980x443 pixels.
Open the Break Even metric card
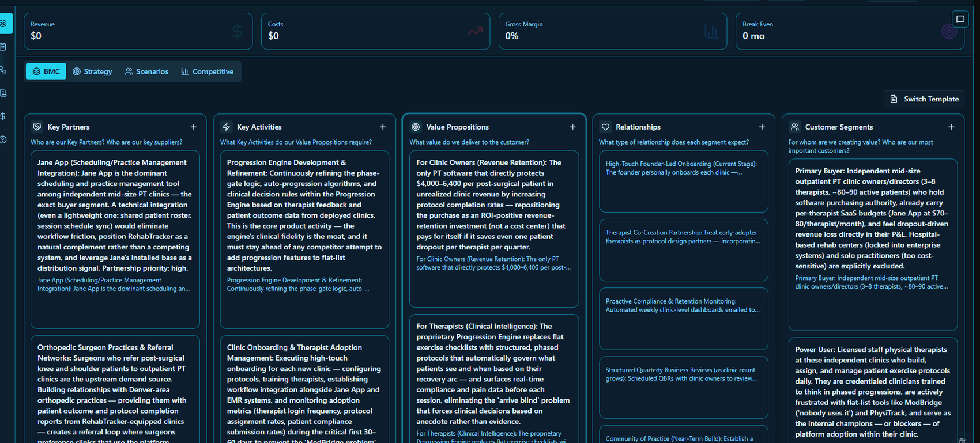coord(850,31)
